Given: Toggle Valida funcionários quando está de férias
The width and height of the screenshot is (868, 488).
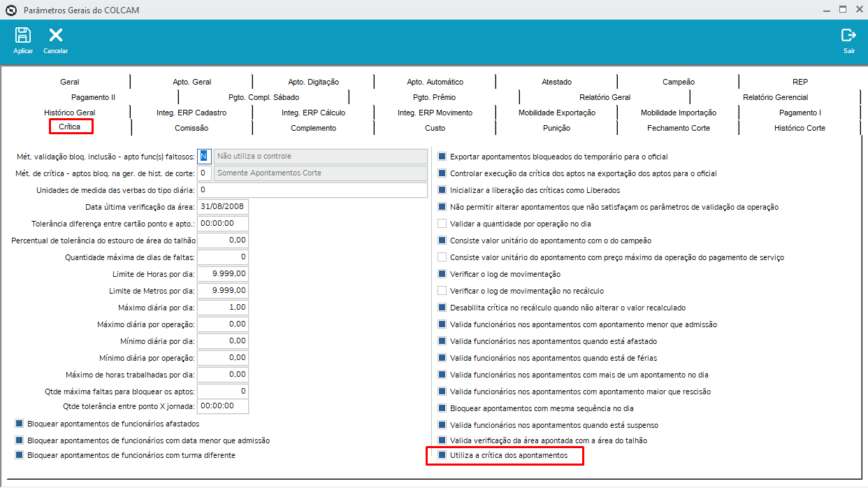Looking at the screenshot, I should 442,358.
